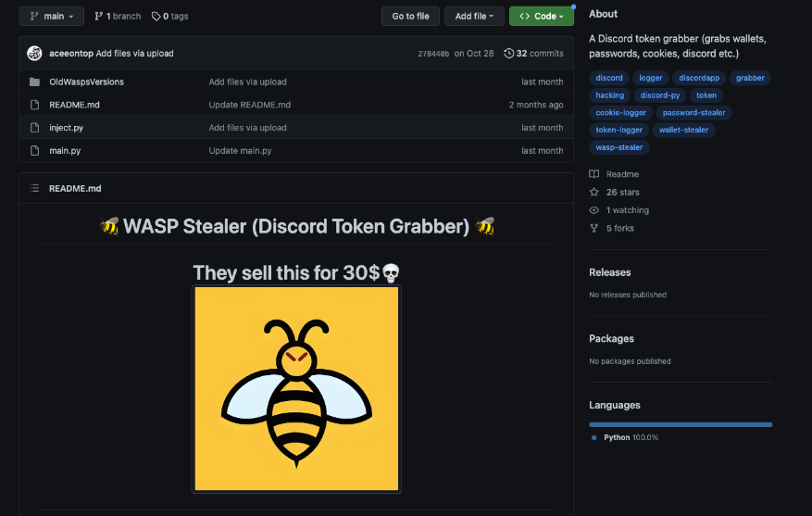View the 26 stars link
812x516 pixels.
click(622, 192)
